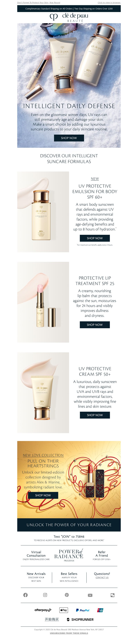Click the Contact Us link
The width and height of the screenshot is (138, 644).
[102, 578]
